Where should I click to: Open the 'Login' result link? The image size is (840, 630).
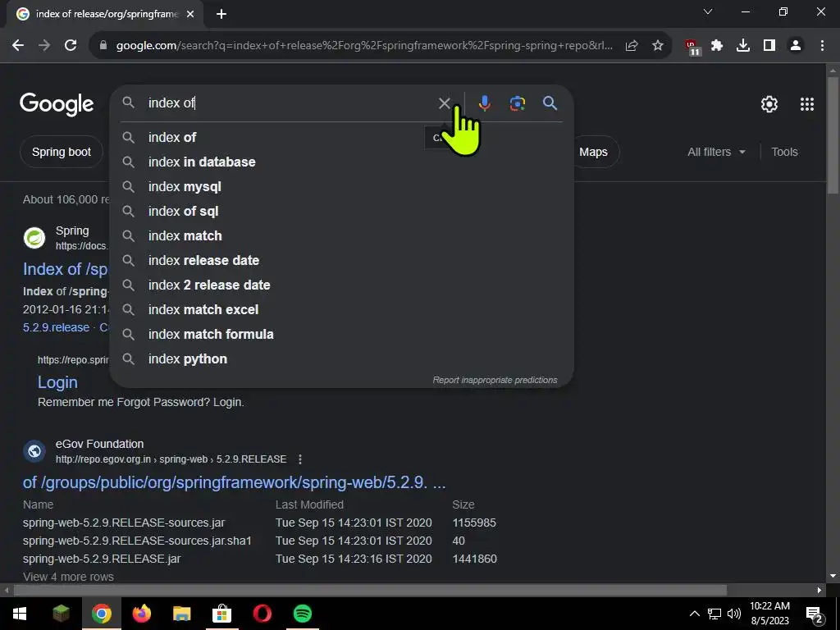(57, 382)
